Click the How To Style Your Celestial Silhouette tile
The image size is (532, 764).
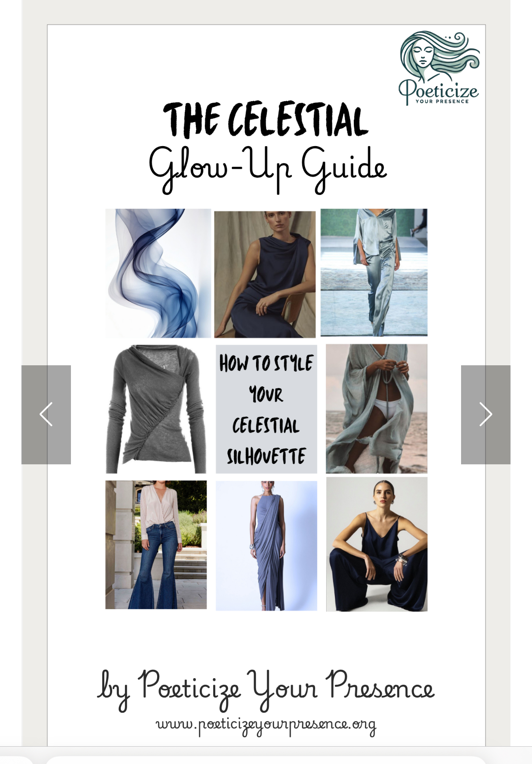[x=266, y=409]
